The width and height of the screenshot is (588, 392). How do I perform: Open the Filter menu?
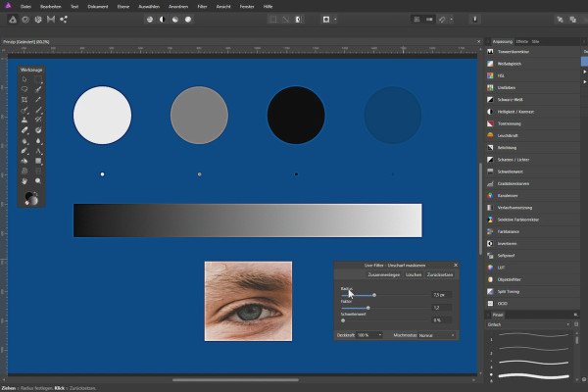click(202, 7)
